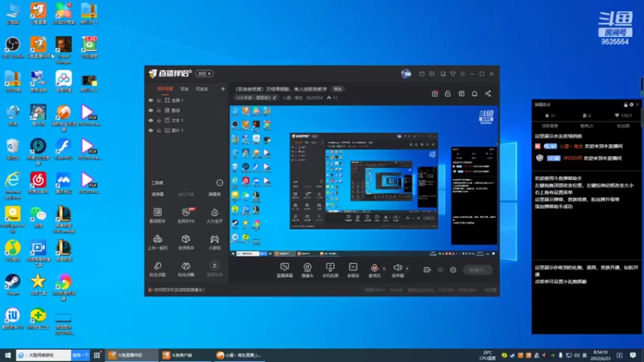The image size is (644, 362).
Task: Add 摄像头 camera source
Action: point(308,270)
